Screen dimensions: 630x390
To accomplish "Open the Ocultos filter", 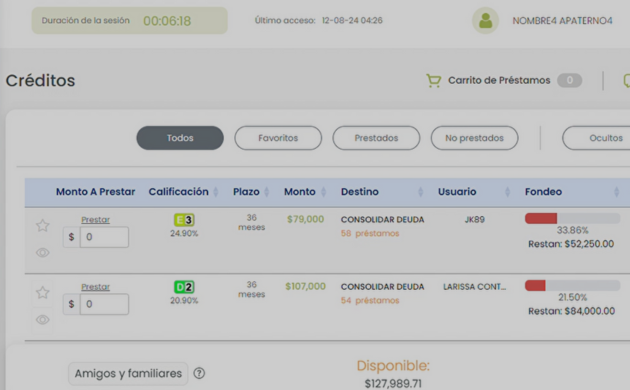I will pos(597,138).
